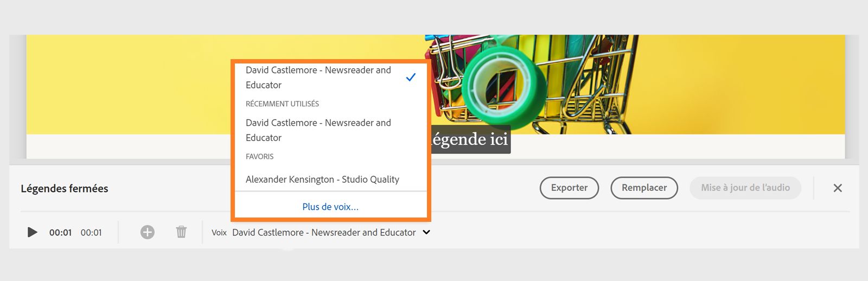The width and height of the screenshot is (868, 281).
Task: Click the FAVORIS section header
Action: pos(259,157)
